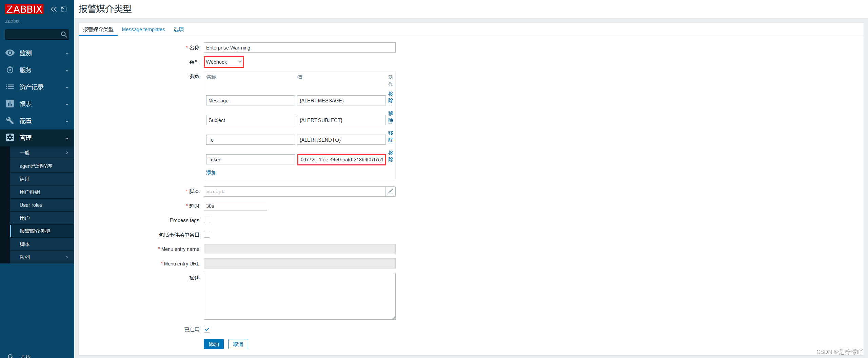The image size is (868, 358).
Task: Remove the To parameter row
Action: (391, 136)
